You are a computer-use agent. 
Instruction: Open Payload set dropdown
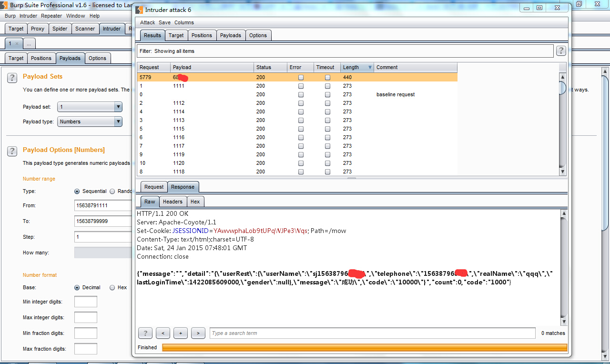click(90, 107)
